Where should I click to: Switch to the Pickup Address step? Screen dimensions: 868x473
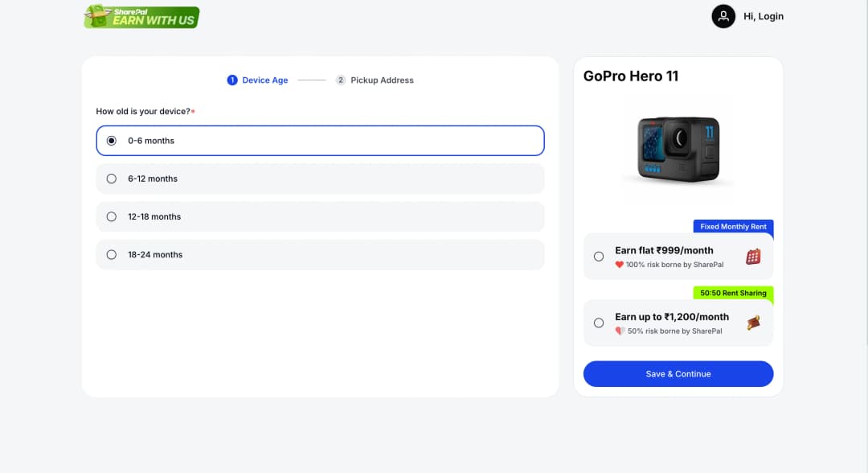384,80
